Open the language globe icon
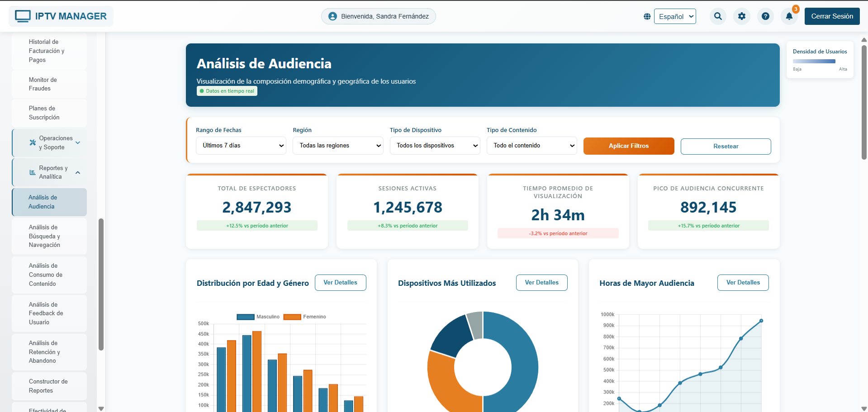This screenshot has height=412, width=868. point(647,16)
